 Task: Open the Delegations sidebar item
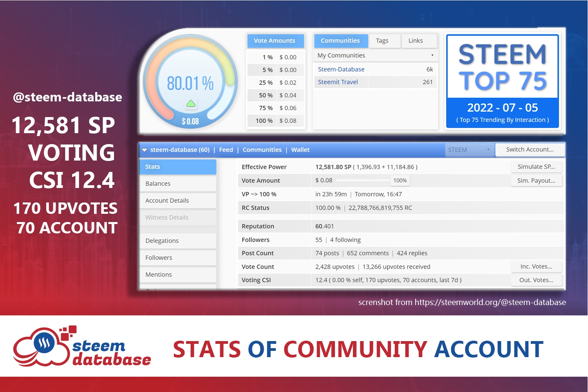178,241
